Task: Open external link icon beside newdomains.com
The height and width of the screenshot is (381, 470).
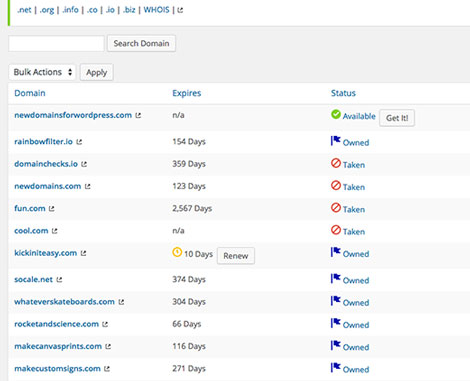Action: point(88,186)
